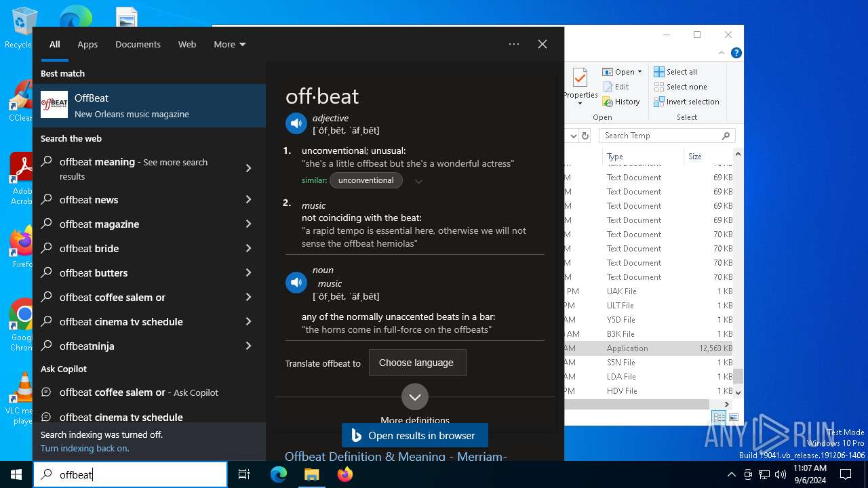The height and width of the screenshot is (488, 868).
Task: Select the UAK File row
Action: (x=650, y=291)
